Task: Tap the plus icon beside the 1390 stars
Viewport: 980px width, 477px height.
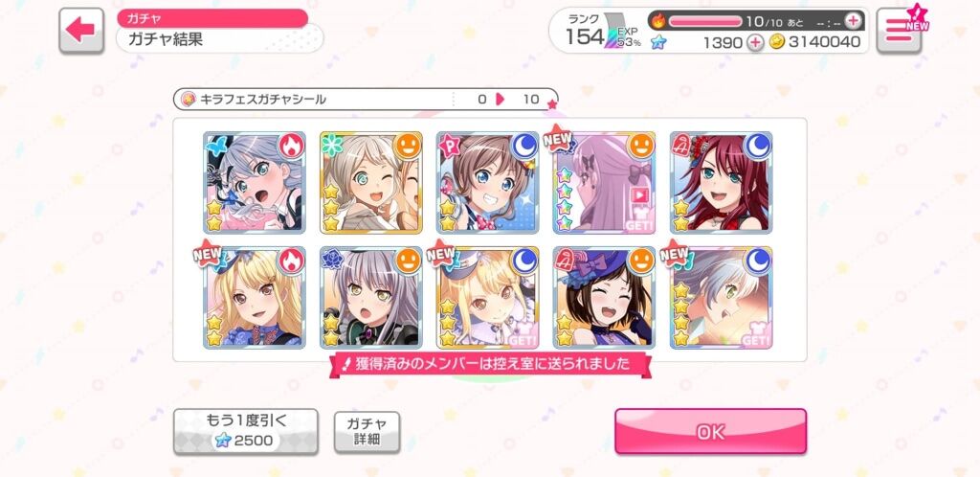Action: pos(756,42)
